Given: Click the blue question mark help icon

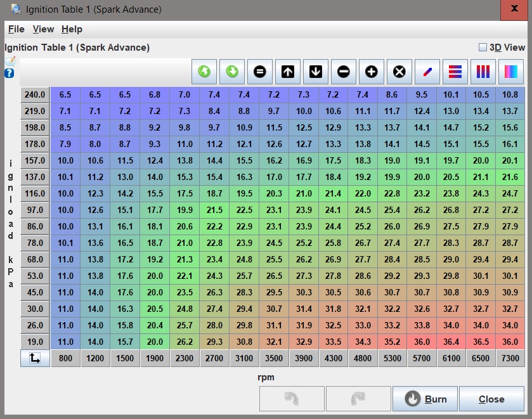Looking at the screenshot, I should [x=10, y=74].
